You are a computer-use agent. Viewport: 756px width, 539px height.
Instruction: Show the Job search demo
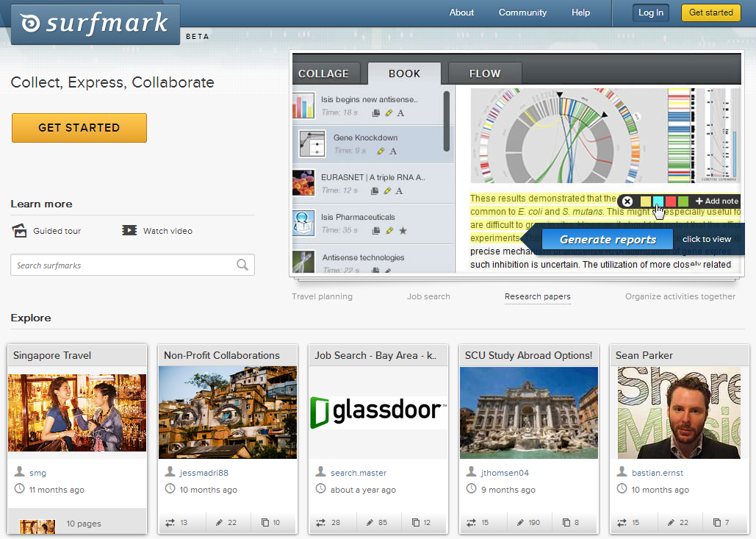coord(428,296)
